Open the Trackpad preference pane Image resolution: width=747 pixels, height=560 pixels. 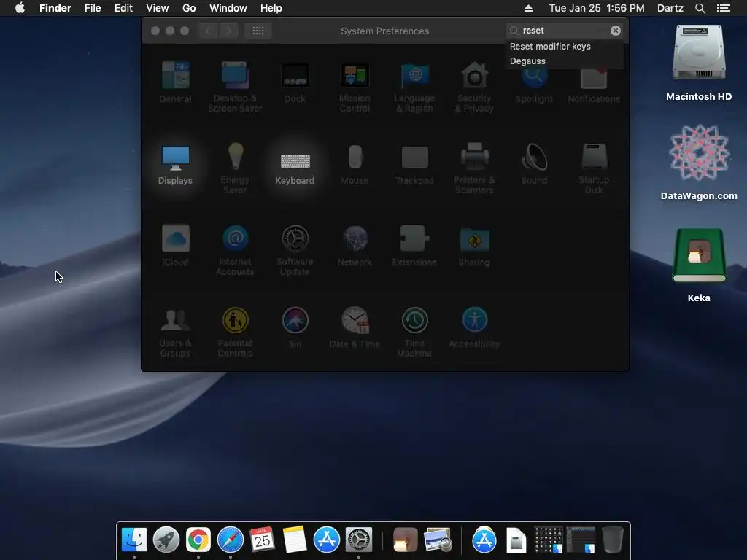click(x=414, y=165)
